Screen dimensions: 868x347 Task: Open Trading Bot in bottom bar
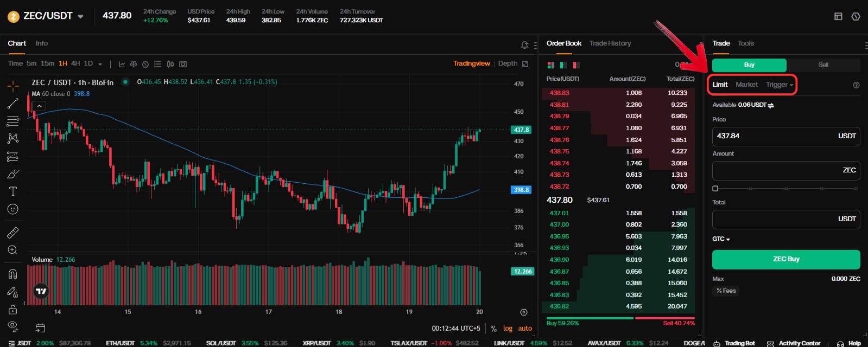(734, 343)
